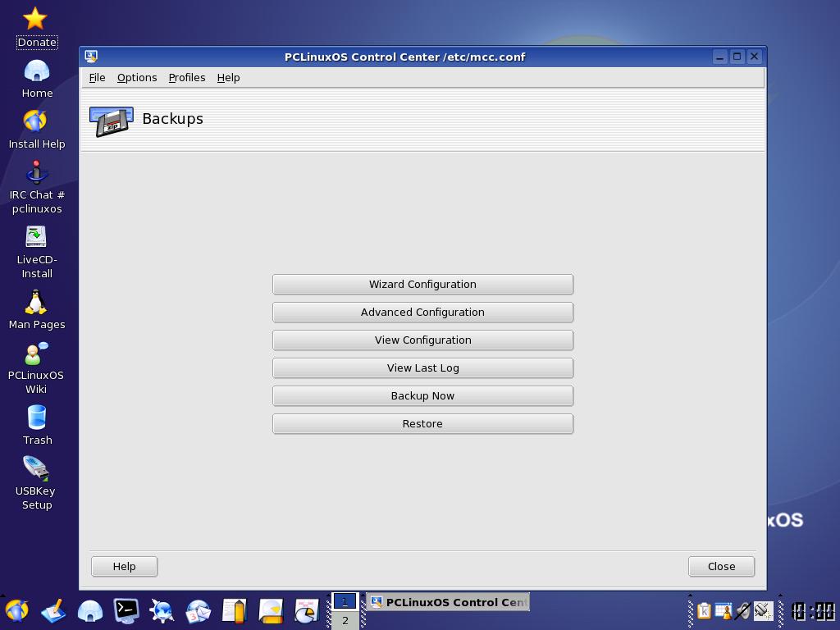This screenshot has height=630, width=840.
Task: Open the File menu
Action: pyautogui.click(x=97, y=78)
